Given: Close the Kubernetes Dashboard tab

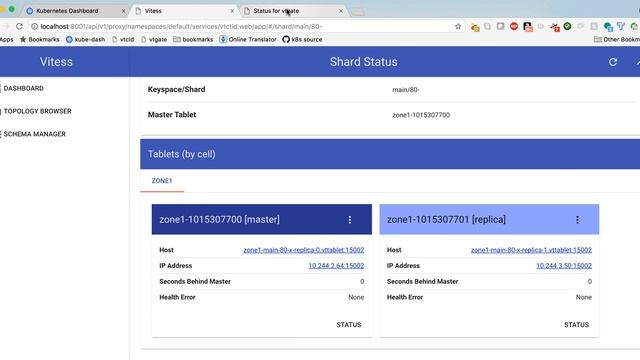Looking at the screenshot, I should pyautogui.click(x=123, y=11).
